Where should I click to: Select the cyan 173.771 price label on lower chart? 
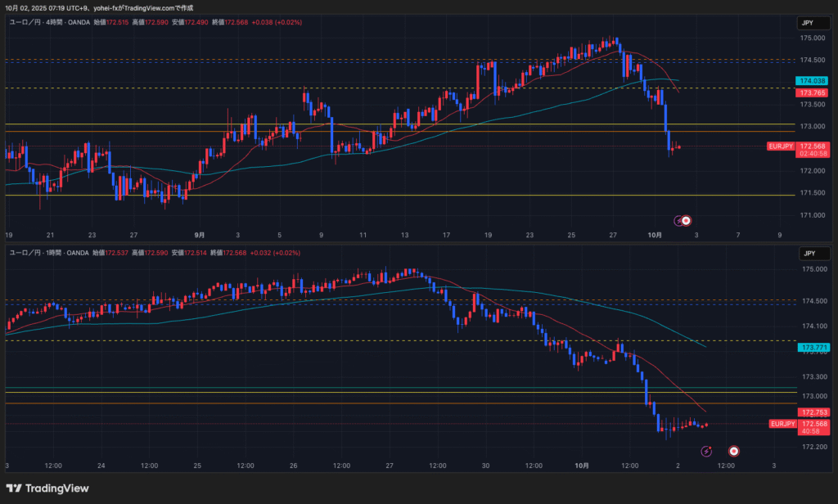pyautogui.click(x=813, y=348)
